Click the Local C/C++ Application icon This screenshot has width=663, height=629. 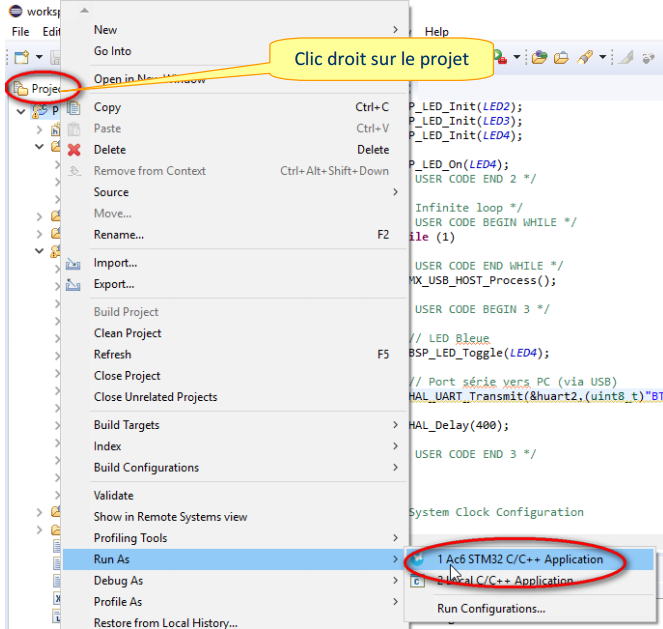(x=418, y=581)
